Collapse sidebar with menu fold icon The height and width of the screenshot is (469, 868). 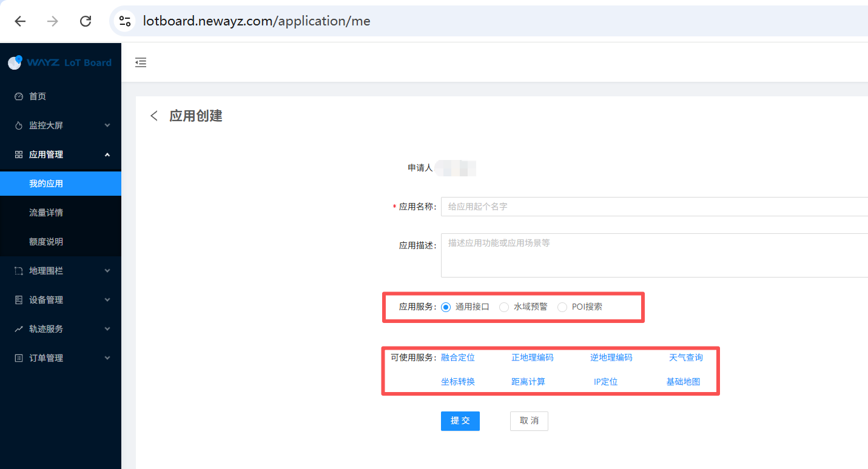pos(141,62)
